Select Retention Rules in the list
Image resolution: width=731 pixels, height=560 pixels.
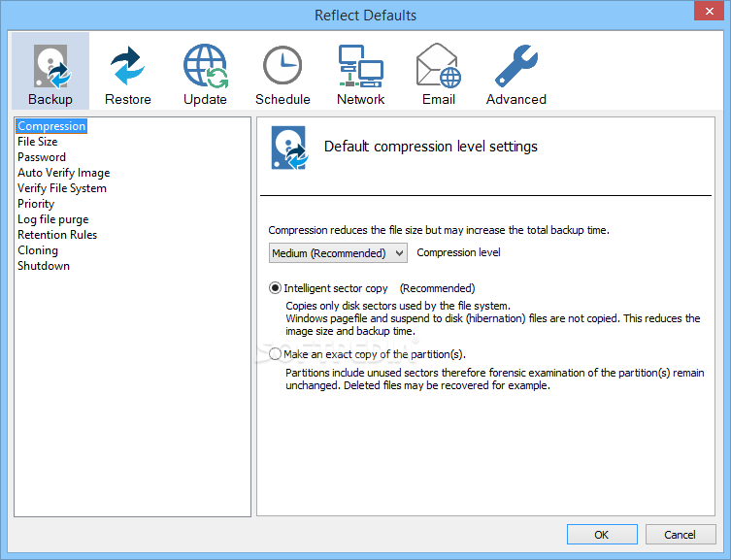57,235
